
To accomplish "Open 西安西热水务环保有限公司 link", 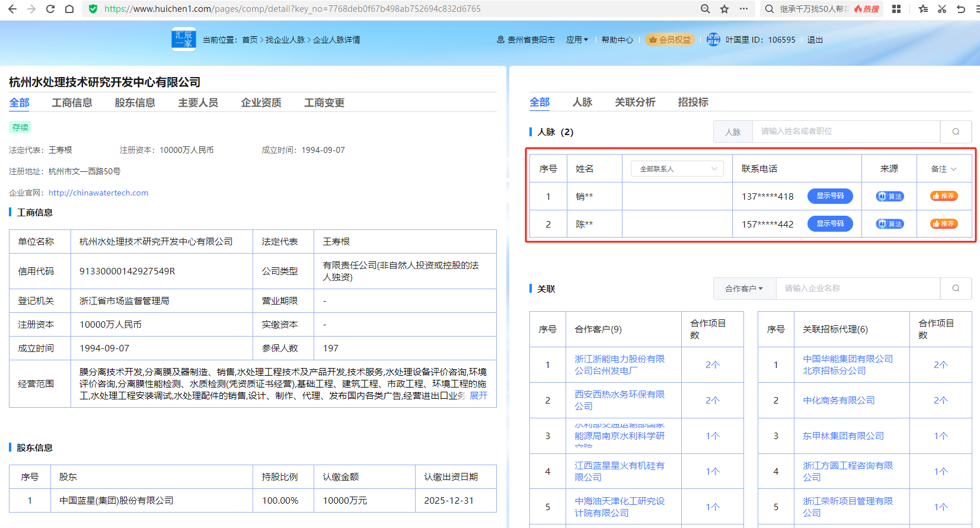I will pos(620,401).
